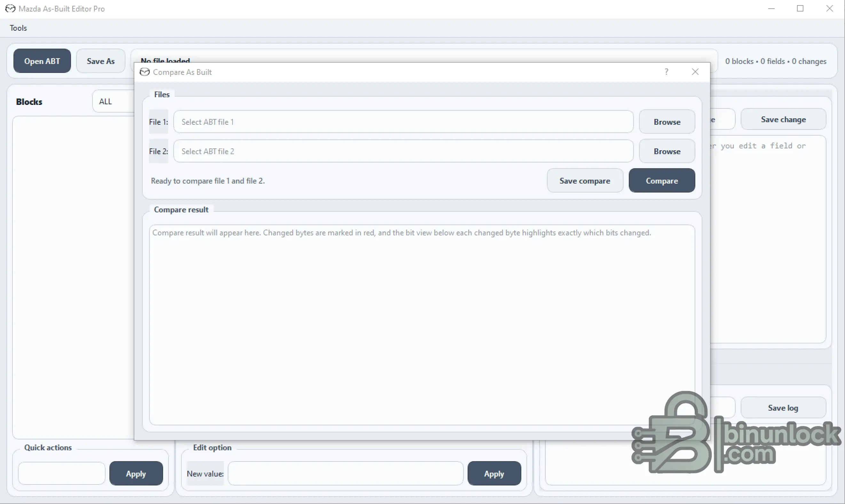Select the 'Ready to compare file 1 and file 2.' status
Viewport: 845px width, 504px height.
pyautogui.click(x=208, y=181)
